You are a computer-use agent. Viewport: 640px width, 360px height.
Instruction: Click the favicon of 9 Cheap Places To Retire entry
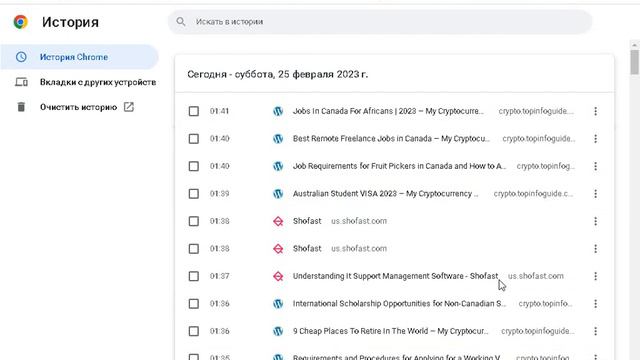pos(278,331)
